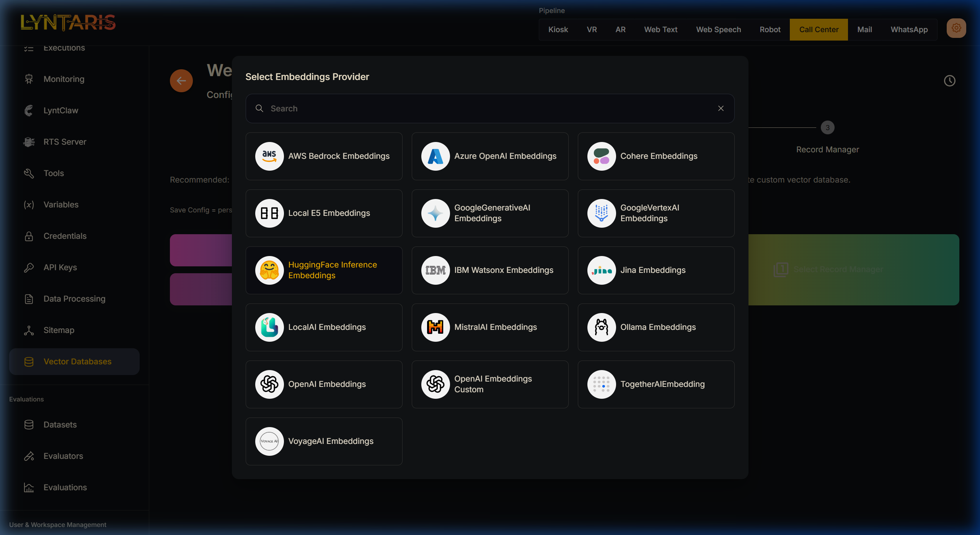Viewport: 980px width, 535px height.
Task: Select AWS Bedrock Embeddings provider icon
Action: click(269, 156)
